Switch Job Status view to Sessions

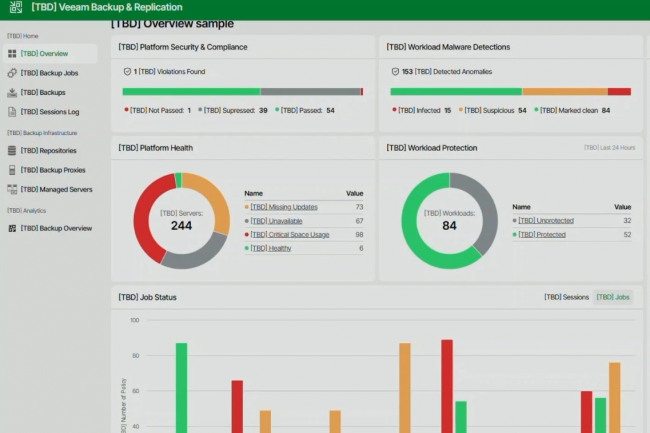(566, 297)
